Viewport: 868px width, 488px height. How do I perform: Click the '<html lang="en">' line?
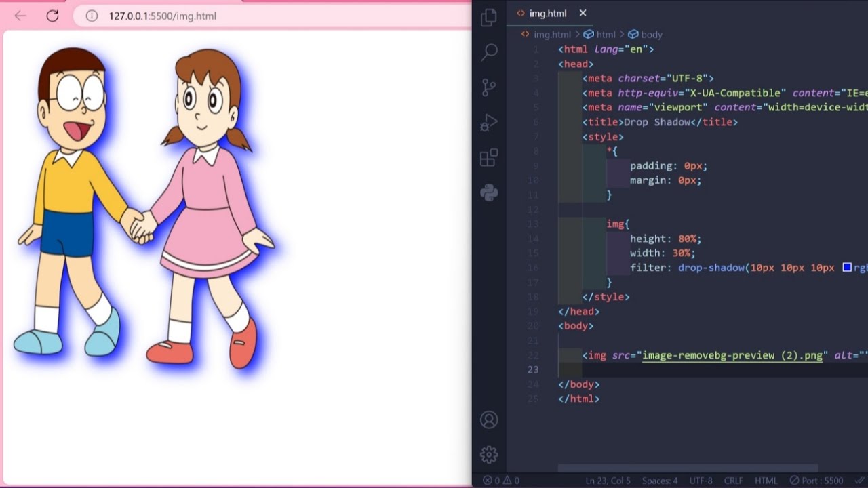point(606,49)
